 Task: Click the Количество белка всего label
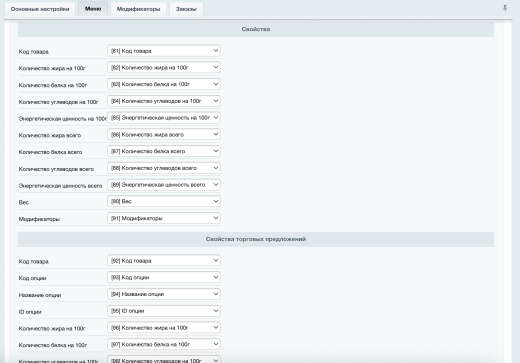50,152
